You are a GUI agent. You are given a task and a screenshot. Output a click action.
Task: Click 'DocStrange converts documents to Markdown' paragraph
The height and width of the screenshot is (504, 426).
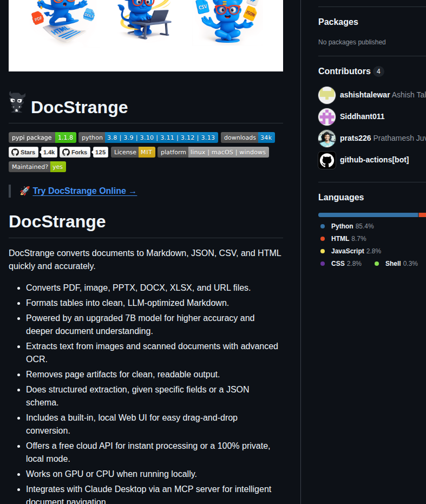pos(145,260)
